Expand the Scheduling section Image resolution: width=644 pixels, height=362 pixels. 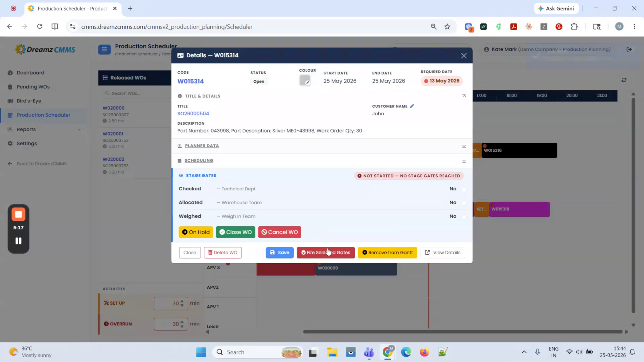pyautogui.click(x=464, y=161)
